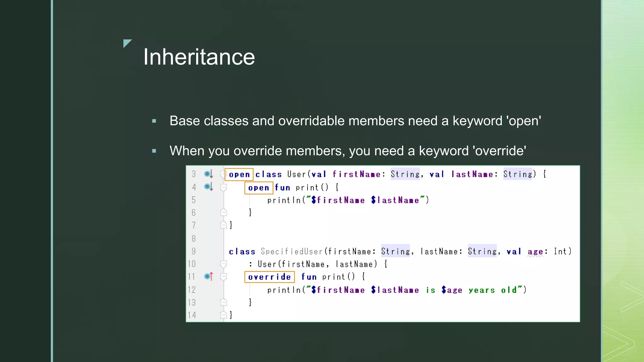Collapse the fold marker on line 10
644x362 pixels.
[224, 264]
